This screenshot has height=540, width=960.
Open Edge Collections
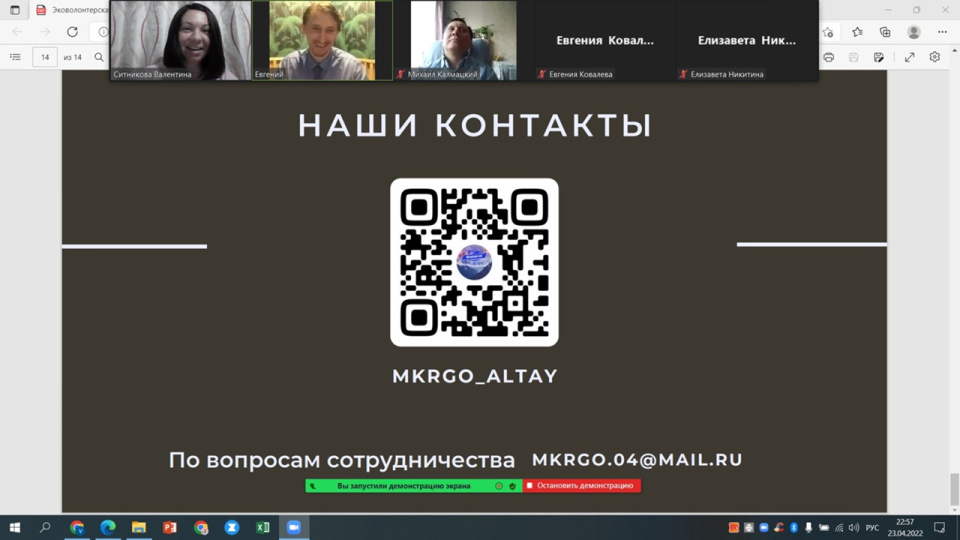(885, 32)
